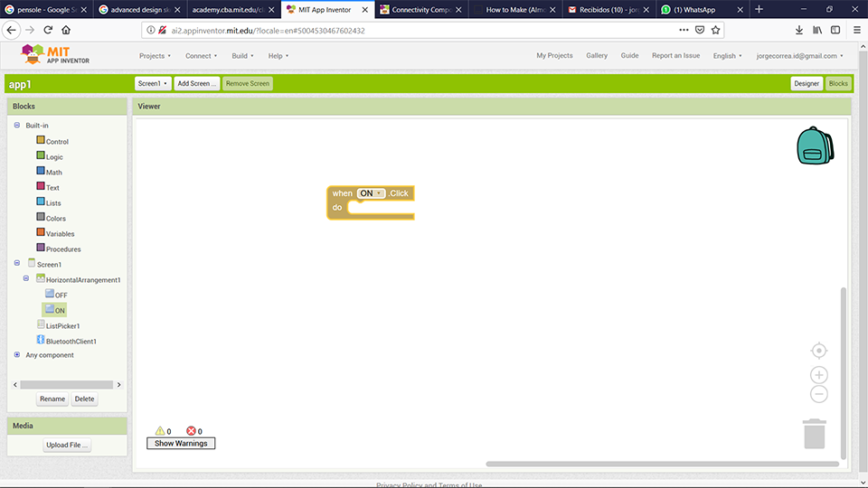Click the Add Screen button
Image resolution: width=868 pixels, height=488 pixels.
pos(196,83)
